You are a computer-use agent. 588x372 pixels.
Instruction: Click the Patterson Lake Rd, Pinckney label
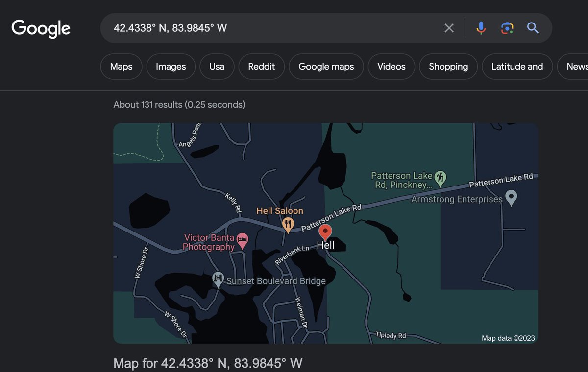click(x=402, y=180)
